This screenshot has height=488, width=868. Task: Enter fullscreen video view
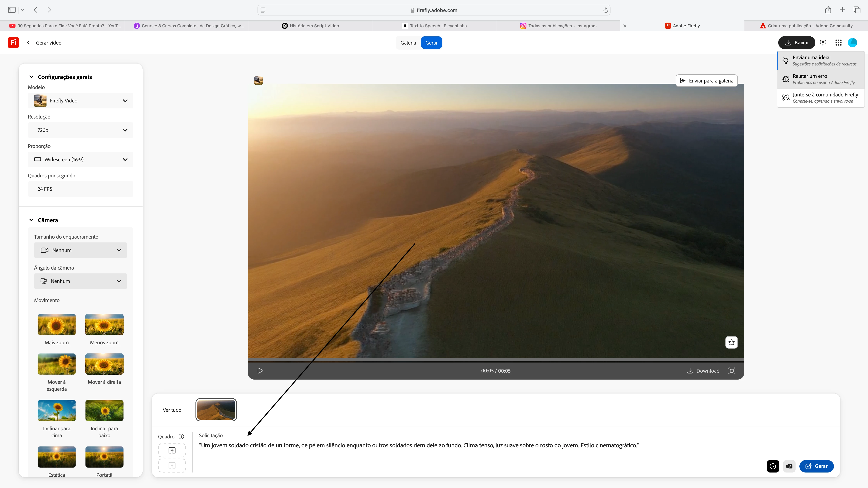(732, 370)
